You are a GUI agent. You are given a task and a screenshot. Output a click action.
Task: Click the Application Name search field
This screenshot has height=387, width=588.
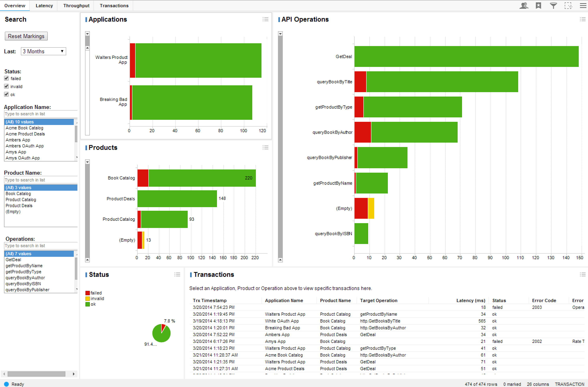click(40, 114)
